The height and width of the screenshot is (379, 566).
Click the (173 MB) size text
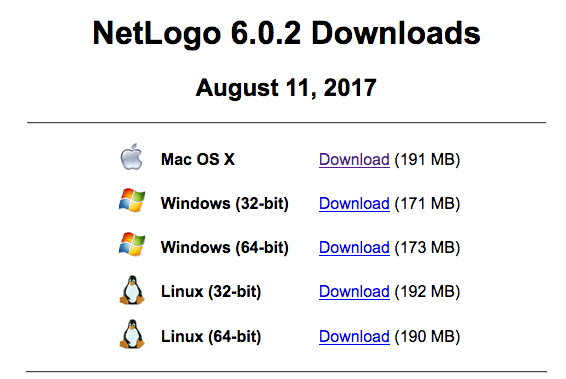[427, 248]
